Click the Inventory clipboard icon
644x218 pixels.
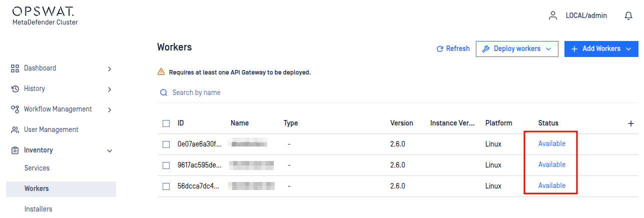(x=15, y=150)
